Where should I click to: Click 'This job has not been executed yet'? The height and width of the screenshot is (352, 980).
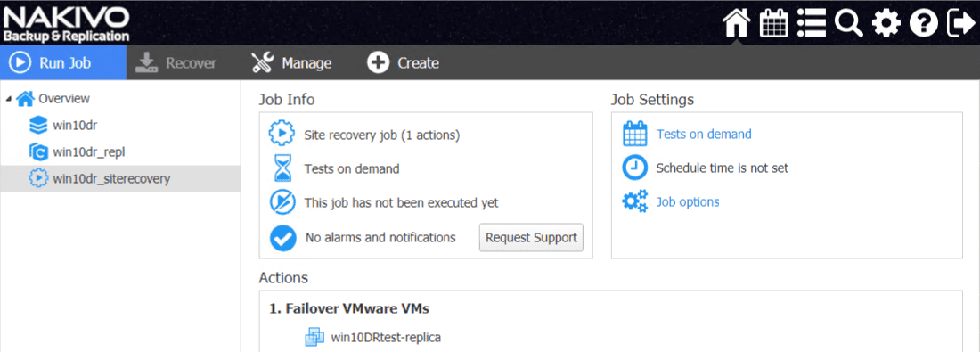pyautogui.click(x=401, y=202)
